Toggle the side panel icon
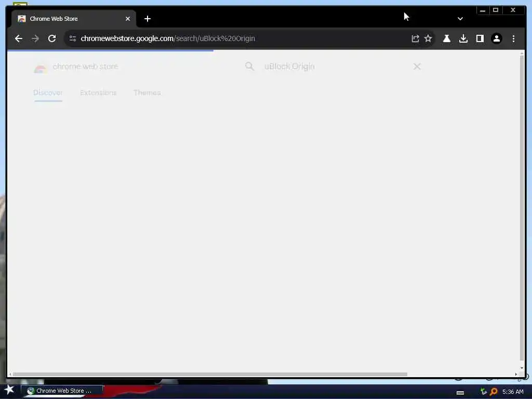 pyautogui.click(x=480, y=38)
